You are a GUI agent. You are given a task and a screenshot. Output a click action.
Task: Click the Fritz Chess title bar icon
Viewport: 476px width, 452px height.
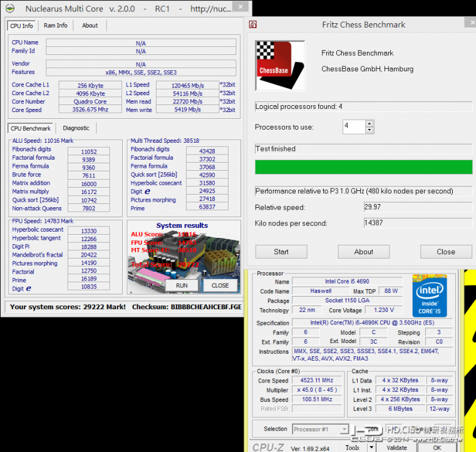pyautogui.click(x=253, y=25)
